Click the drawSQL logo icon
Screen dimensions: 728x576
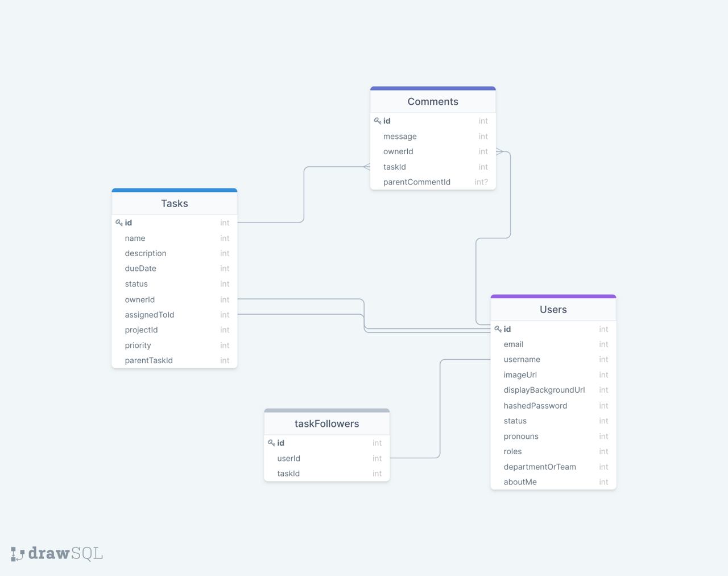18,554
